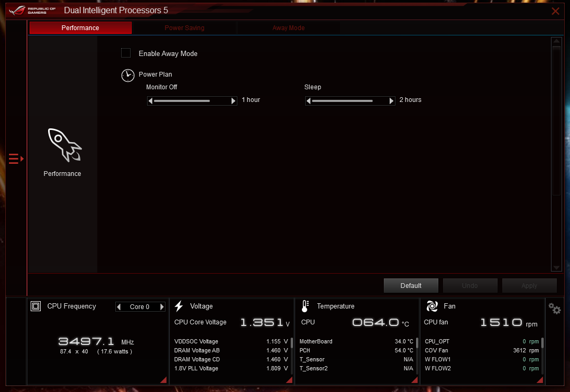Expand the Temperature panel corner triangle

(x=415, y=380)
